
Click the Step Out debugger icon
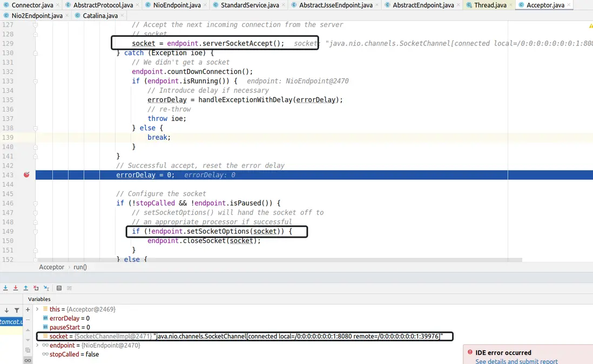click(26, 288)
